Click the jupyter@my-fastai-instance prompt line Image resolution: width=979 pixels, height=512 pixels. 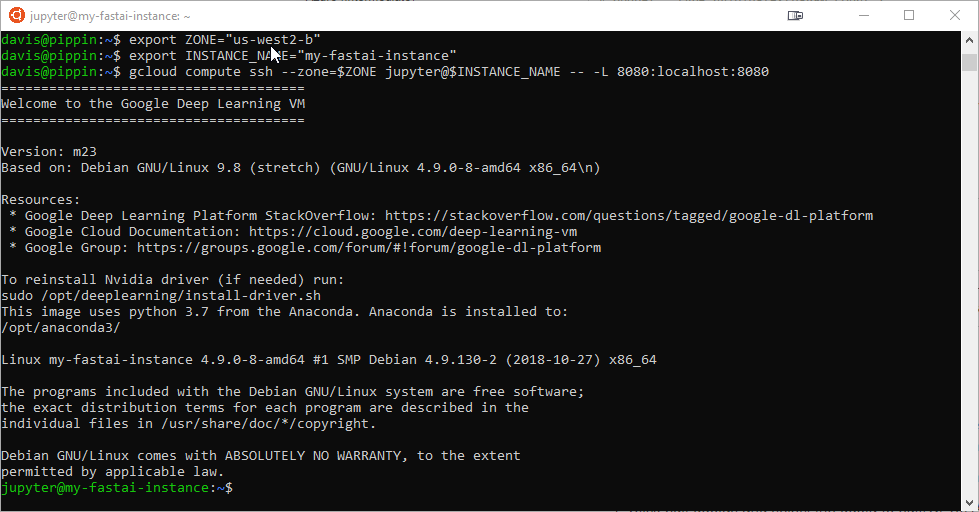coord(117,488)
